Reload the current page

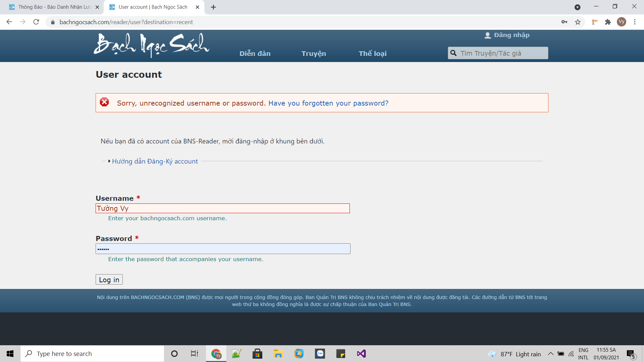click(36, 22)
